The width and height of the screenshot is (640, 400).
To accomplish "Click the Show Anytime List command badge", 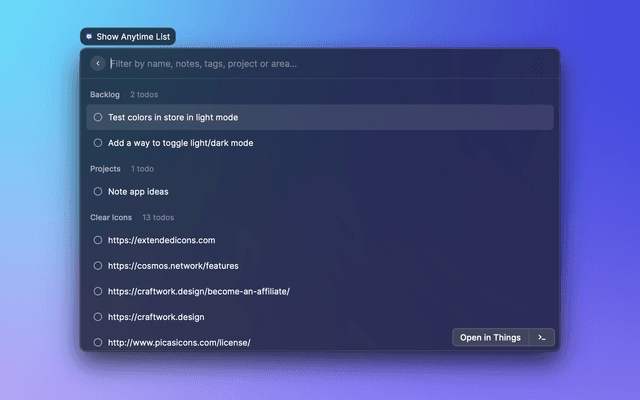I will (128, 36).
